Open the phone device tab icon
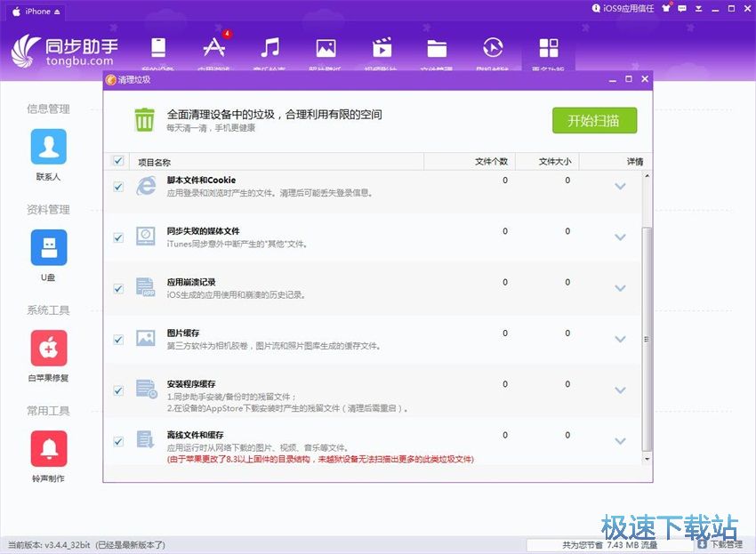This screenshot has width=756, height=554. tap(158, 48)
